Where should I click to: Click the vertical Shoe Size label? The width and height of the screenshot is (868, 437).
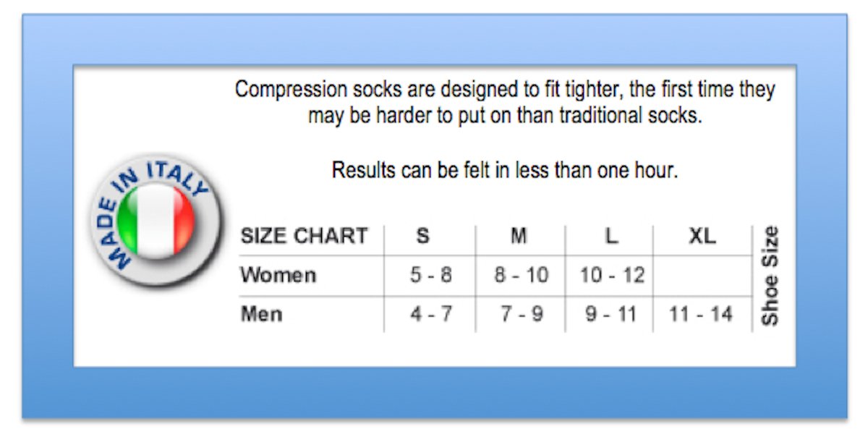(x=770, y=276)
